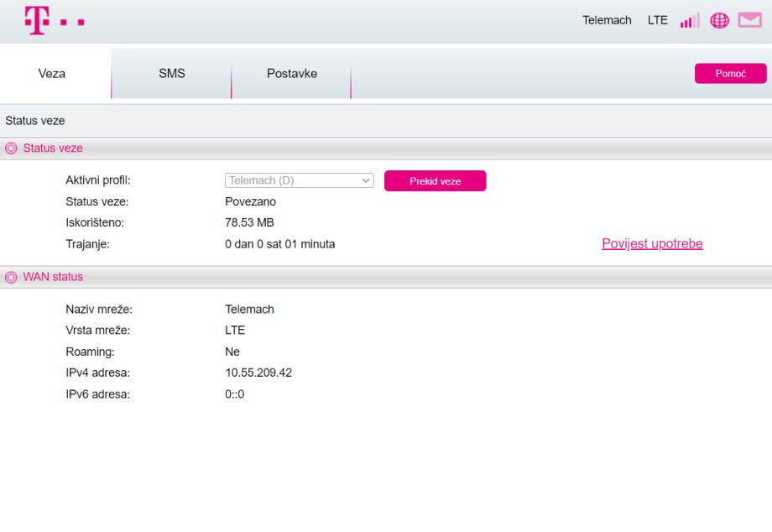Open the envelope messages icon
Screen dimensions: 772x532
(750, 20)
